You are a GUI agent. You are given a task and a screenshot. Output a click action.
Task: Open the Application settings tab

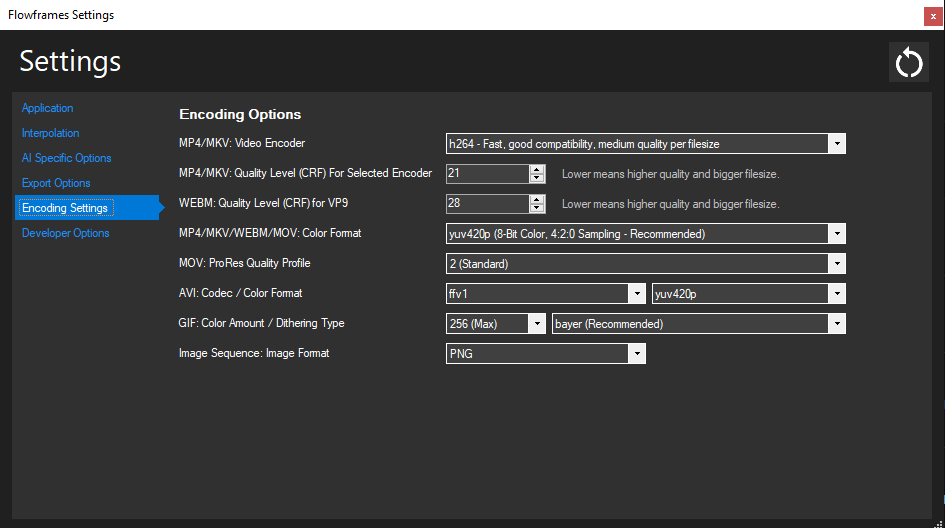tap(48, 108)
